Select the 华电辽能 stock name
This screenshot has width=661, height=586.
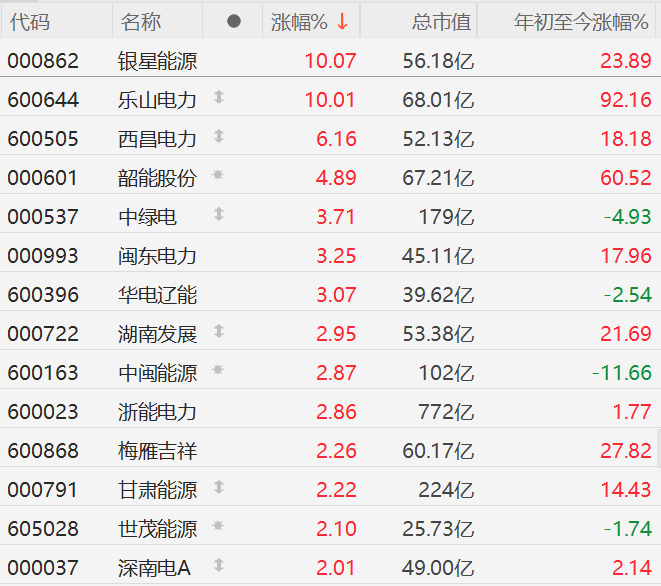click(157, 295)
